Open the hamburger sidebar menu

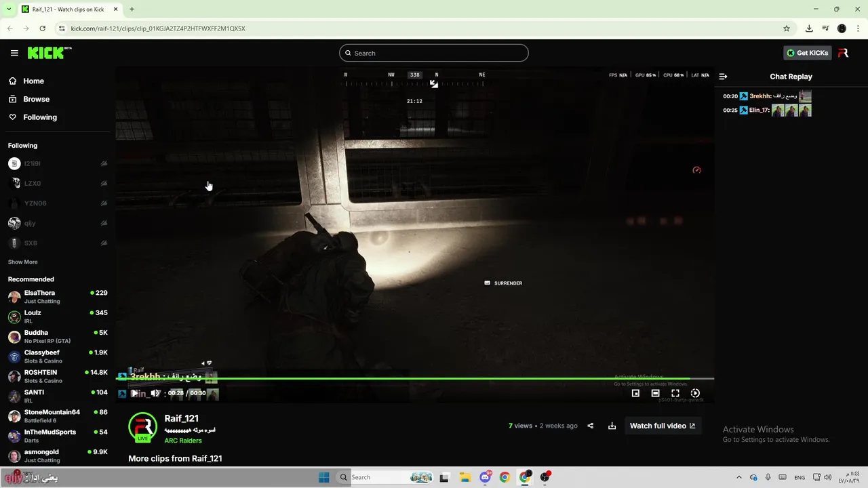point(14,53)
